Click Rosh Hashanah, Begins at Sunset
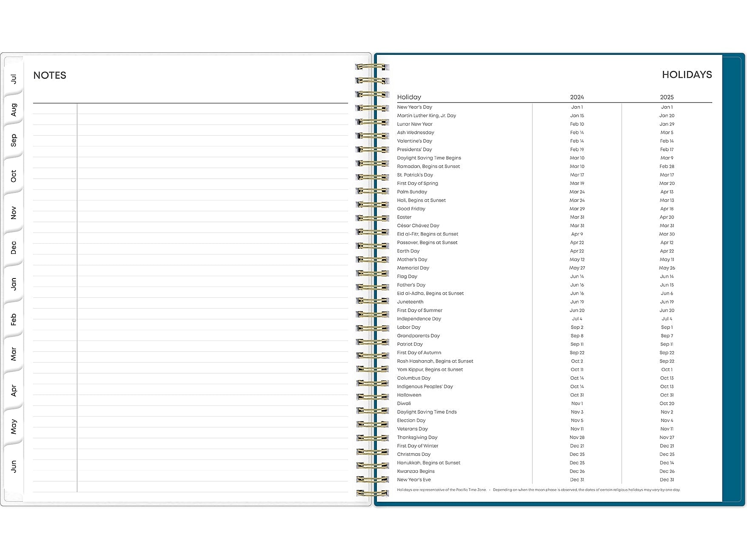 [x=435, y=361]
